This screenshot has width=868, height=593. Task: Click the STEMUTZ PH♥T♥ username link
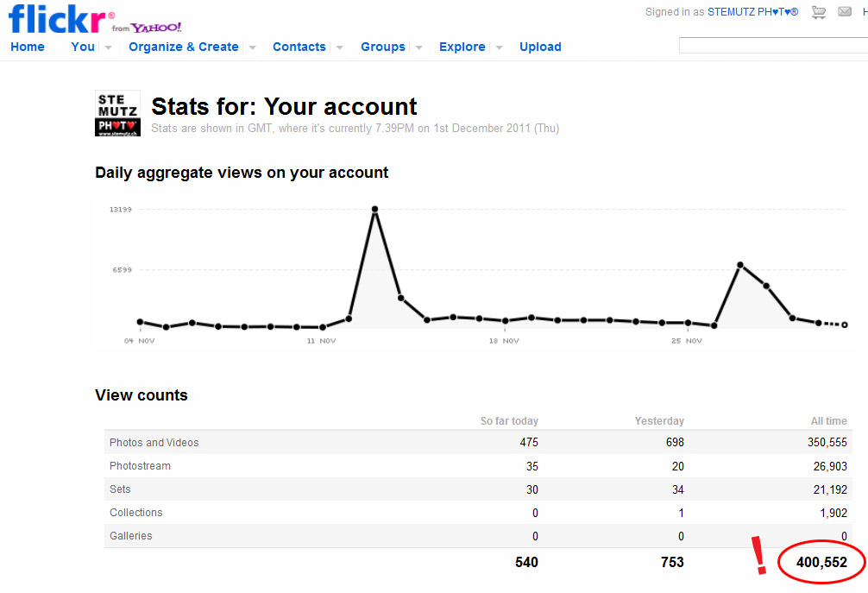tap(752, 12)
